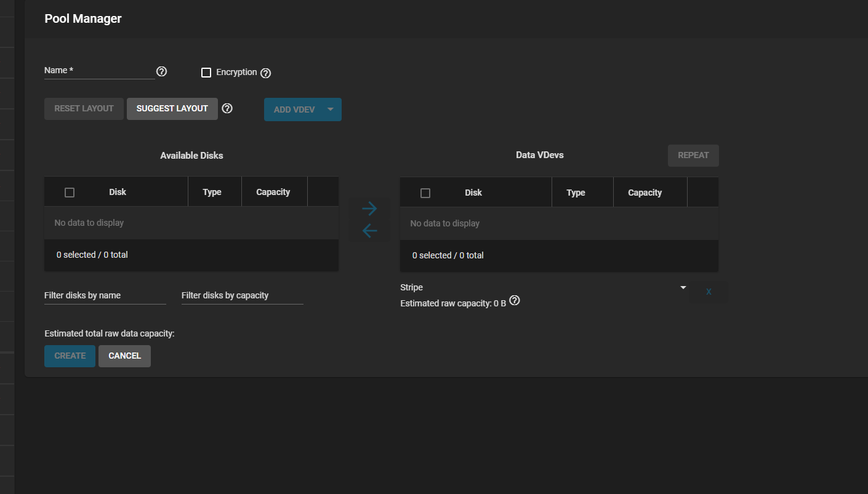Click the right arrow to move disks

pos(369,209)
